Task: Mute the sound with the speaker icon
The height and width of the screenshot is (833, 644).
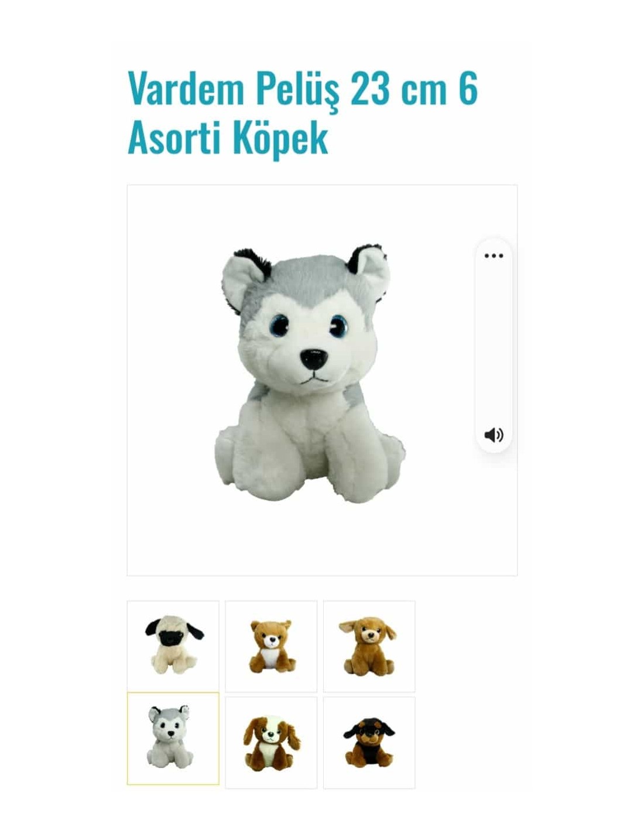Action: (494, 435)
